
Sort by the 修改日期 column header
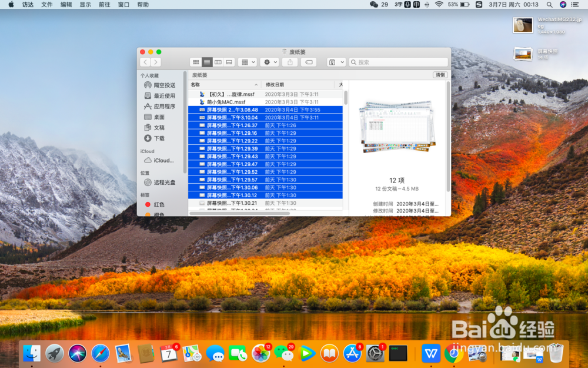click(x=298, y=84)
